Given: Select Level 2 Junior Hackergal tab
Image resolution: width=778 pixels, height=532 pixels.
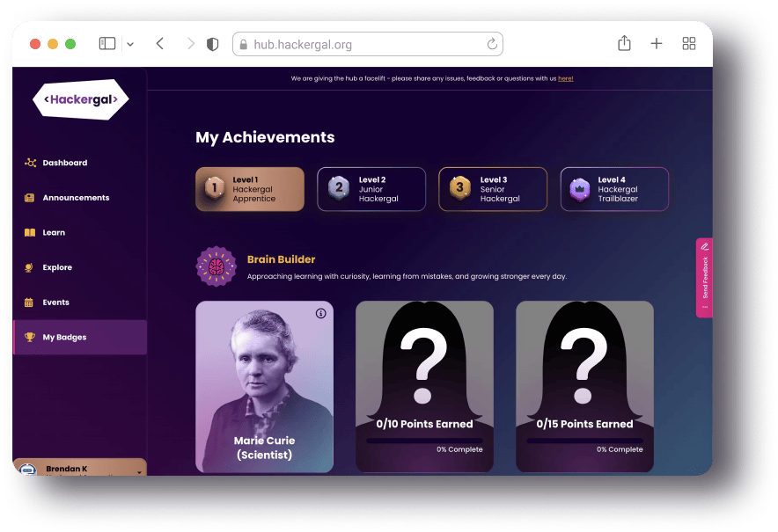Looking at the screenshot, I should pyautogui.click(x=371, y=189).
